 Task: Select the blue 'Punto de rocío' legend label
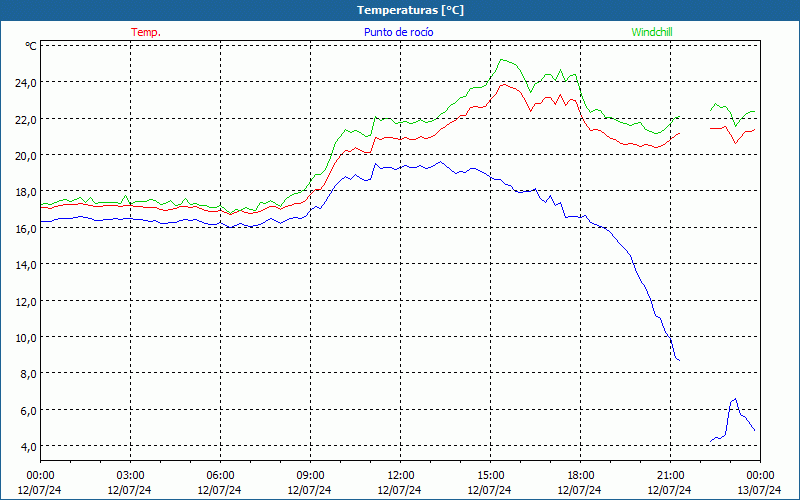coord(398,32)
